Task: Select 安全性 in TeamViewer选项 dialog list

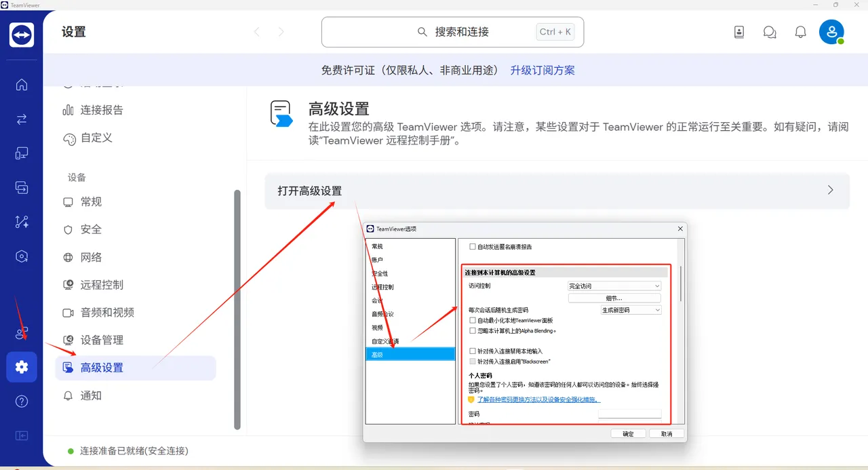Action: (410, 273)
